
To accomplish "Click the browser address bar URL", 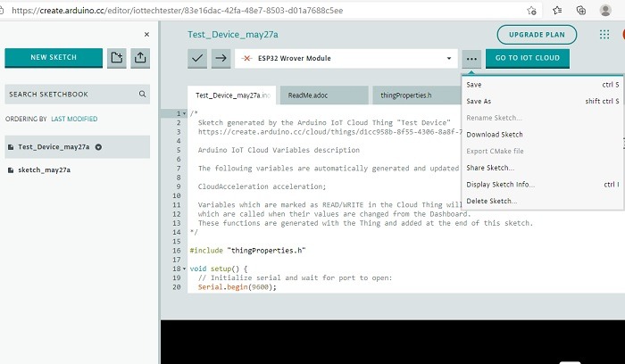I will click(x=178, y=11).
